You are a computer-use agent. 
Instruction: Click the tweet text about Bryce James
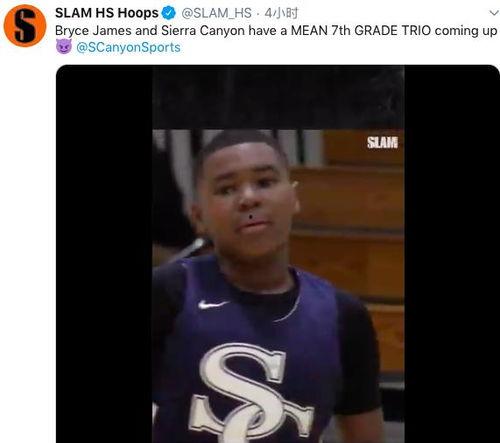(x=276, y=31)
